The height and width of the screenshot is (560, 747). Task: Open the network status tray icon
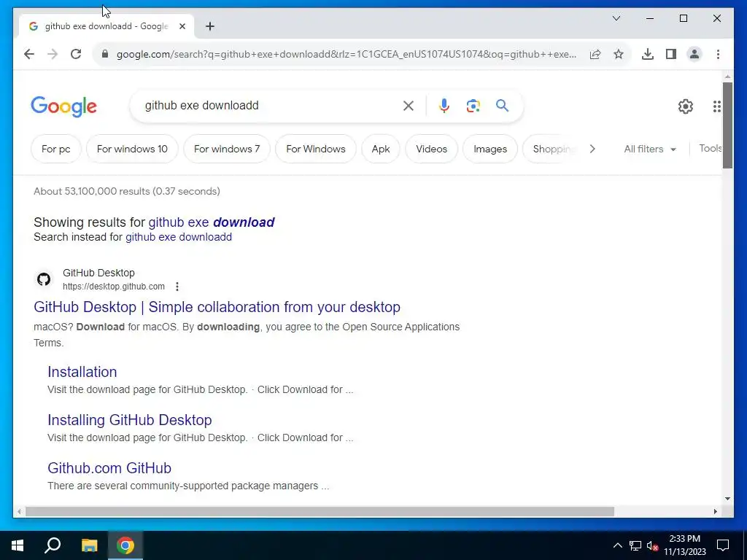635,545
